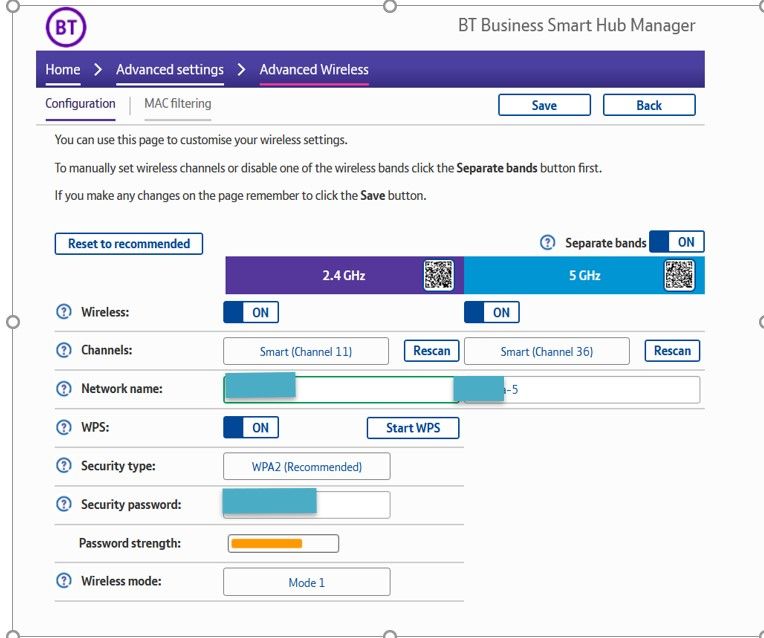Click the password strength bar

(283, 543)
